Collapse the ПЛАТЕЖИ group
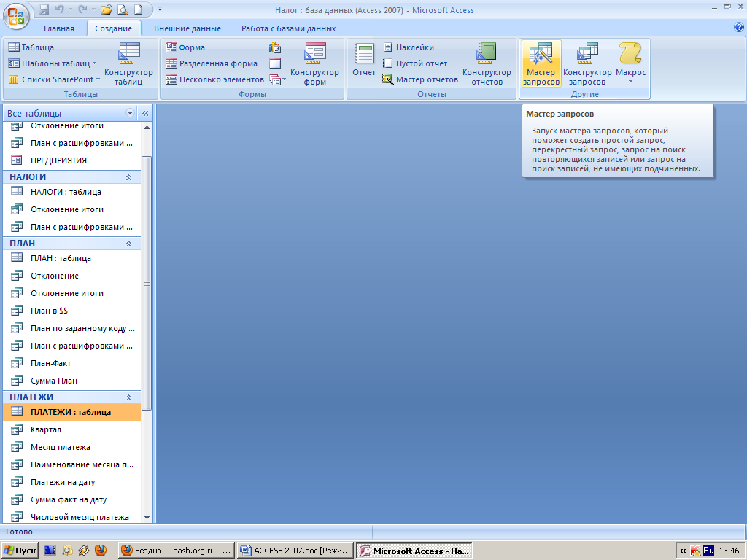Image resolution: width=747 pixels, height=560 pixels. click(128, 397)
